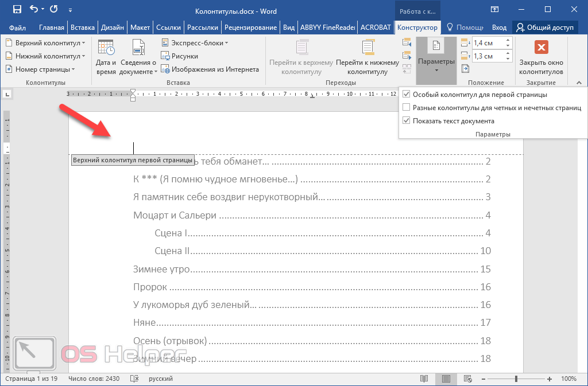588x386 pixels.
Task: Go to footer (Перейти к нижнему колонтитулу)
Action: pyautogui.click(x=367, y=58)
